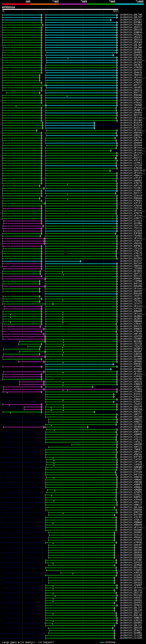Select hit UniRef100_B9GUM9
Viewport: 146px width, 644px height.
coord(131,294)
